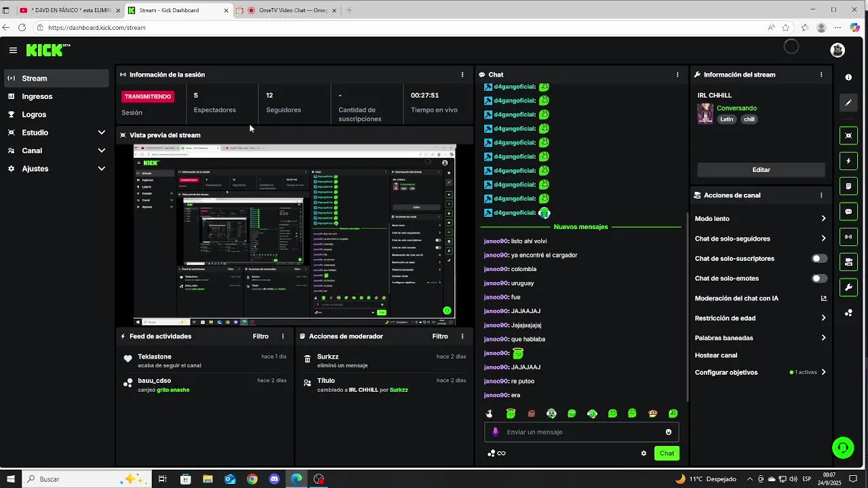
Task: Open the Filtro dropdown in Acciones de moderador
Action: [440, 336]
